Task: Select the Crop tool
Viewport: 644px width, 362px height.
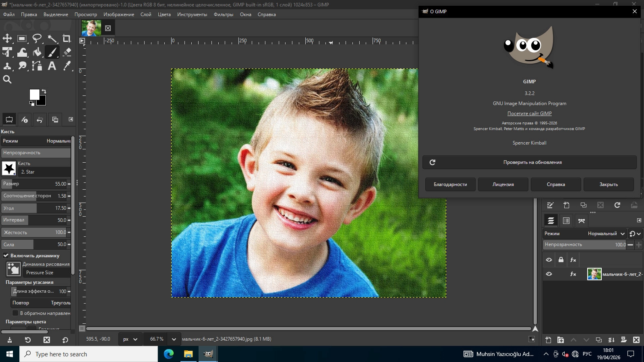Action: (x=67, y=39)
